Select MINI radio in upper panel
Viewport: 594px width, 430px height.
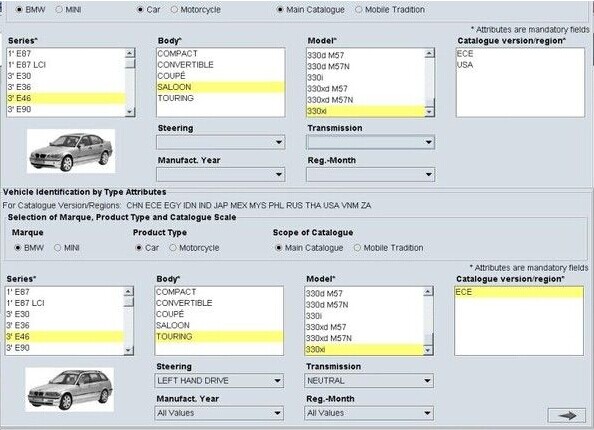pos(59,10)
